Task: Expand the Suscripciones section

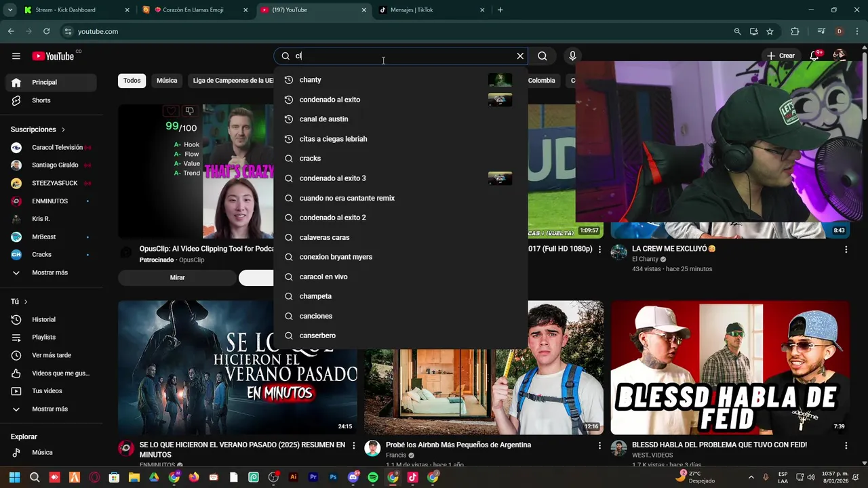Action: pos(38,129)
